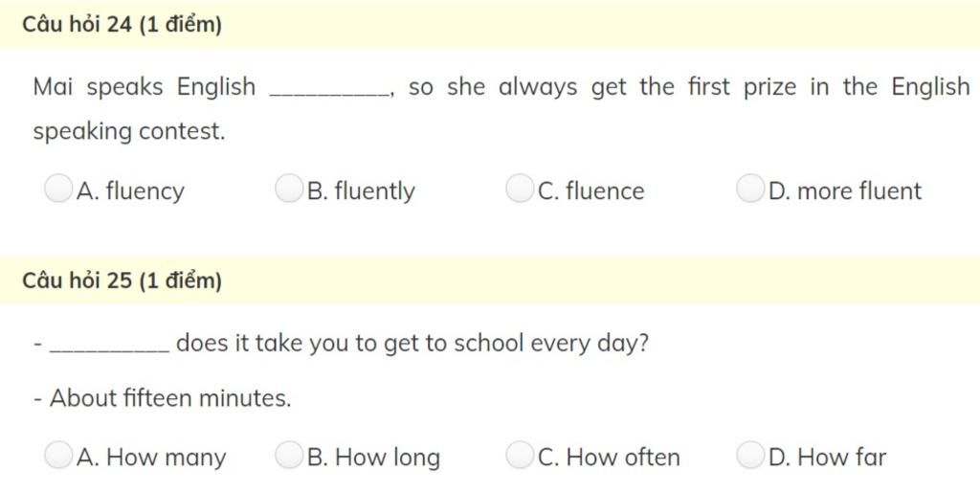This screenshot has height=493, width=980.
Task: Click the Câu hỏi 25 header
Action: point(122,280)
